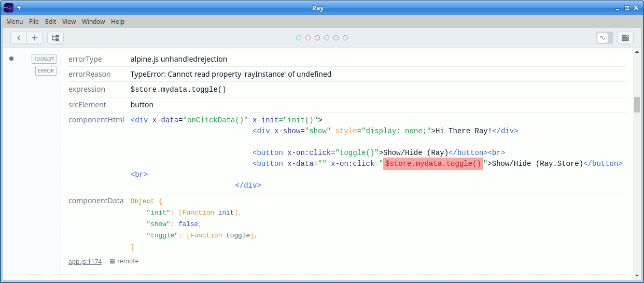This screenshot has width=644, height=283.
Task: Filter by orange color circle
Action: coord(308,38)
